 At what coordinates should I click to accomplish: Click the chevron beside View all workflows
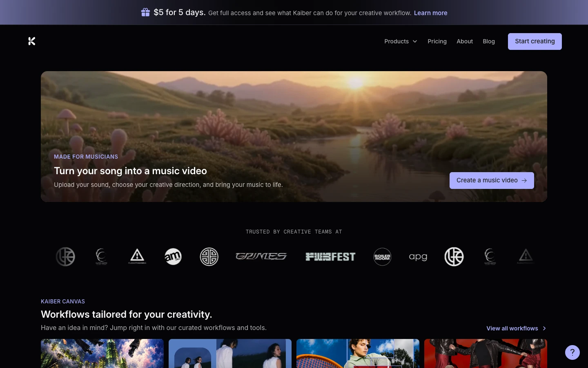click(544, 328)
